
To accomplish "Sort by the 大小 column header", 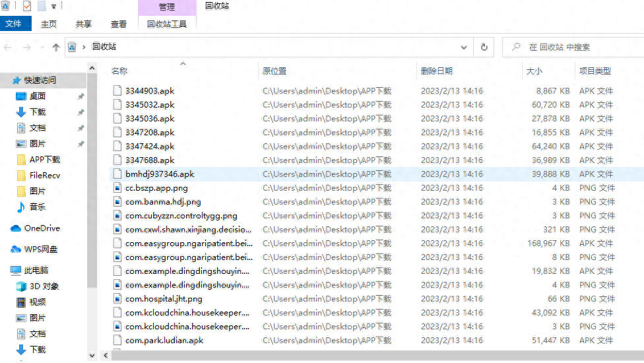I will [x=534, y=71].
